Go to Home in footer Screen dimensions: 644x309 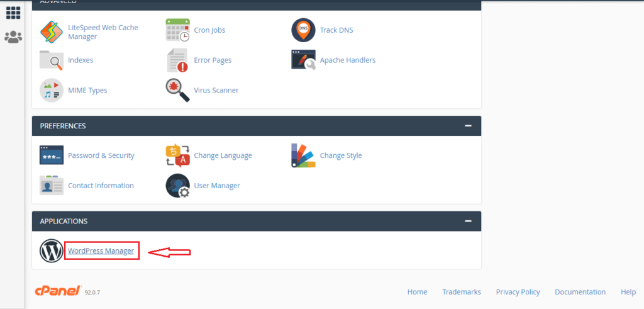click(x=418, y=292)
